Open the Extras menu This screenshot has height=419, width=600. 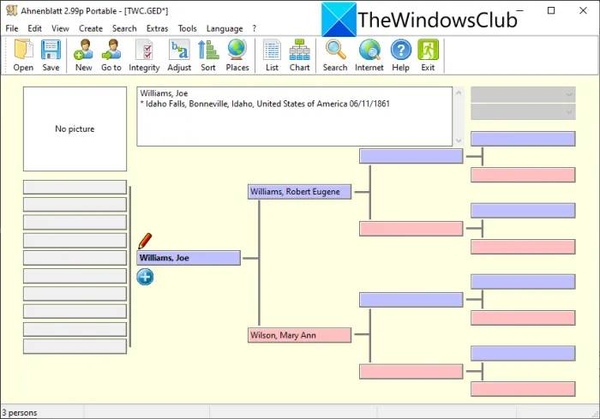click(x=157, y=28)
